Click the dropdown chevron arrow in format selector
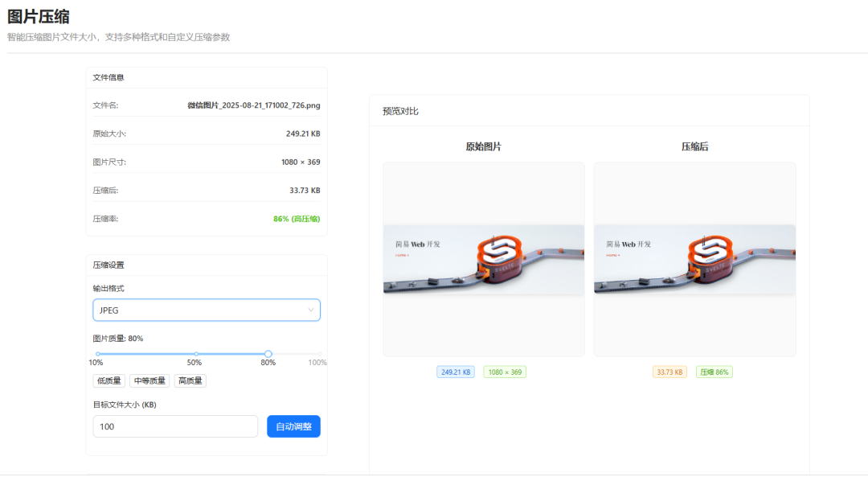868x477 pixels. coord(310,310)
